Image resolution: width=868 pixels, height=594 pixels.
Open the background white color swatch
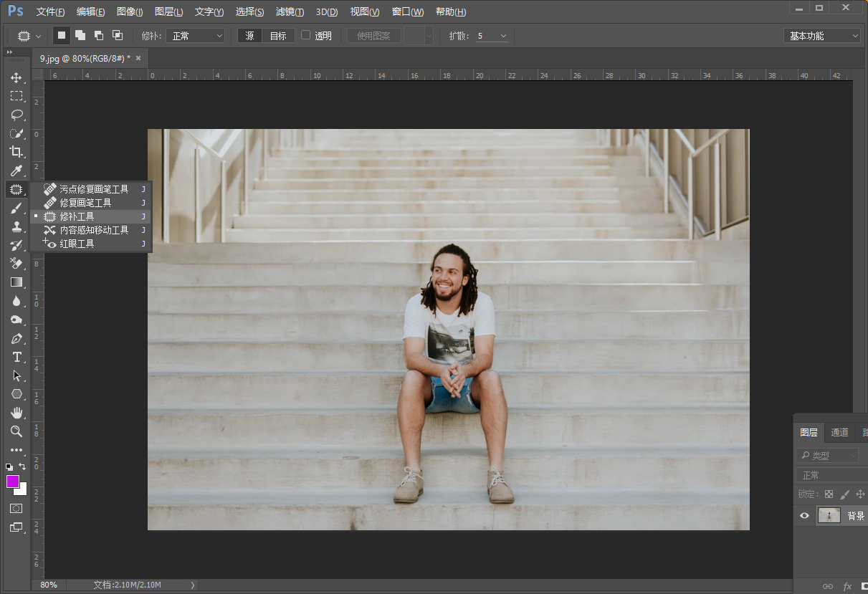click(22, 490)
